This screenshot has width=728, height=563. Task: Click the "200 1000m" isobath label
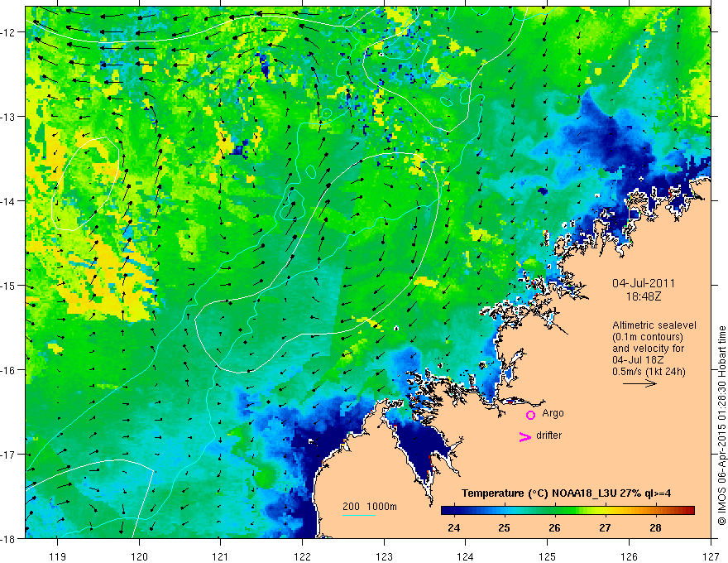[x=370, y=507]
